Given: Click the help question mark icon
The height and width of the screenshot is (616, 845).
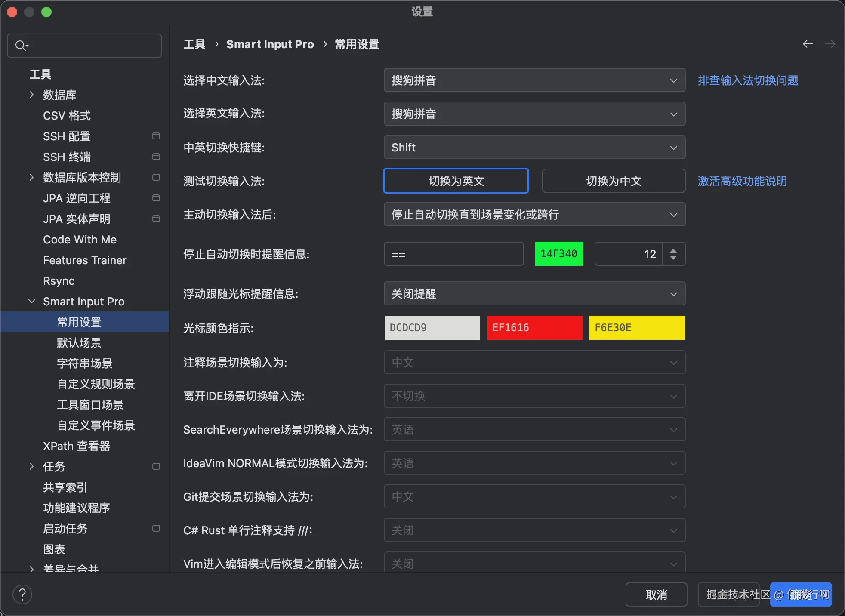Looking at the screenshot, I should (22, 594).
